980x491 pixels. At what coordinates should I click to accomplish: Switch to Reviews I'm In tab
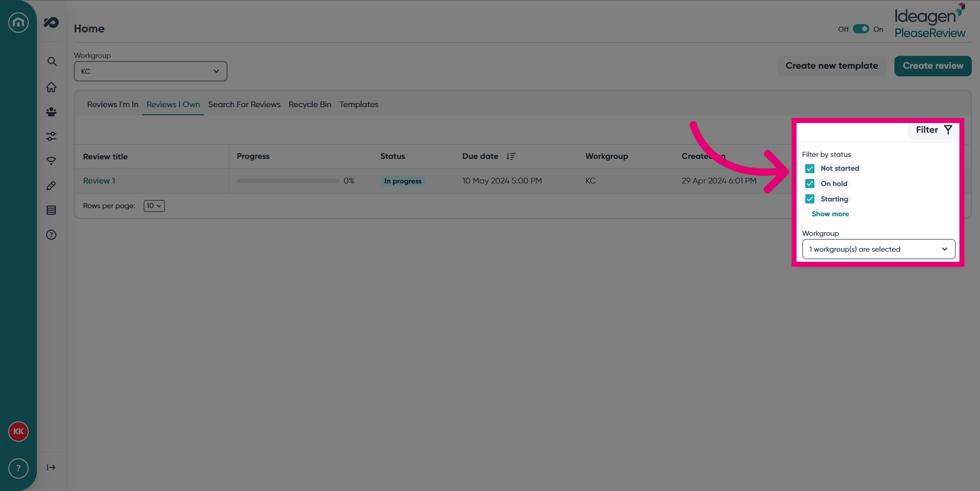(x=113, y=105)
